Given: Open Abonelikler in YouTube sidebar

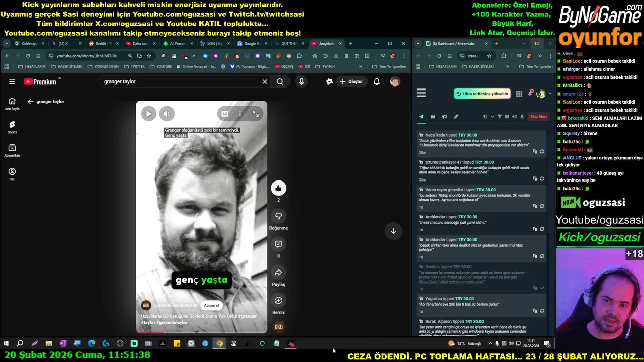Looking at the screenshot, I should coord(12,150).
